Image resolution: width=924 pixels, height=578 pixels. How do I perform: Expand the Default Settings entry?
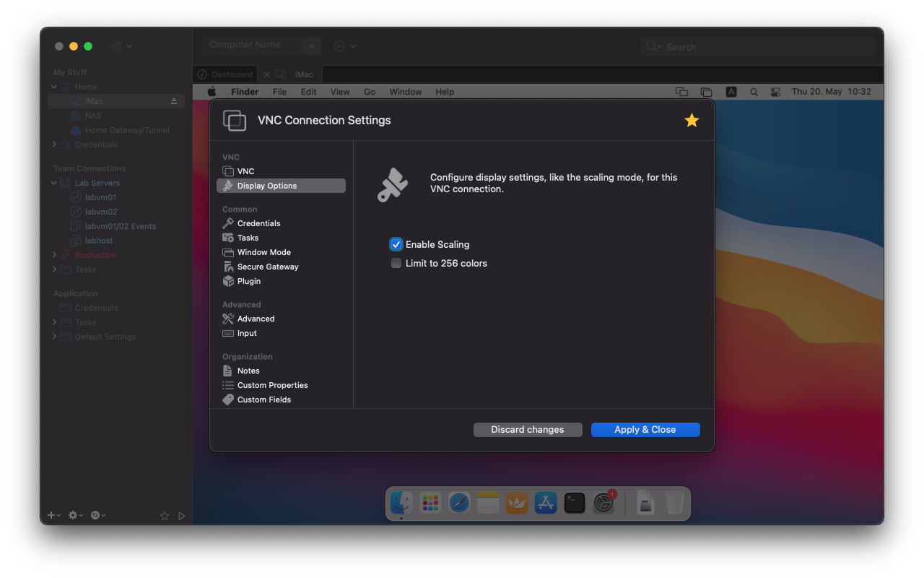point(53,337)
